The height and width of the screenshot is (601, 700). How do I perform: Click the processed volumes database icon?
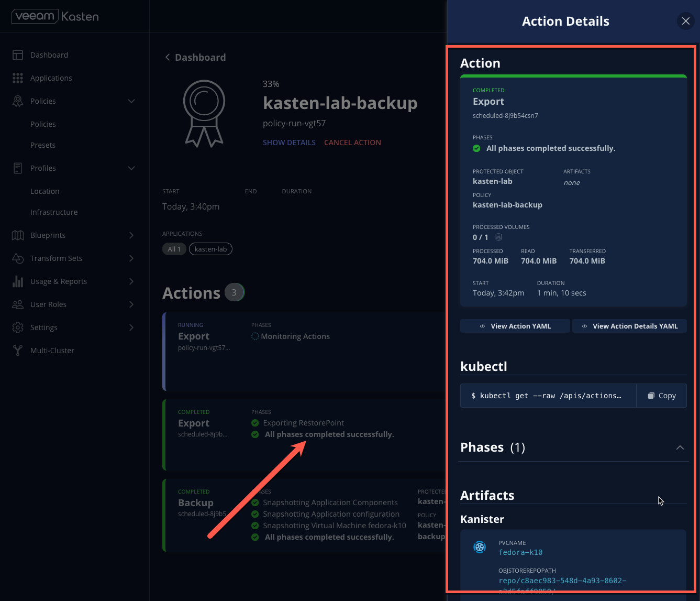[x=498, y=237]
